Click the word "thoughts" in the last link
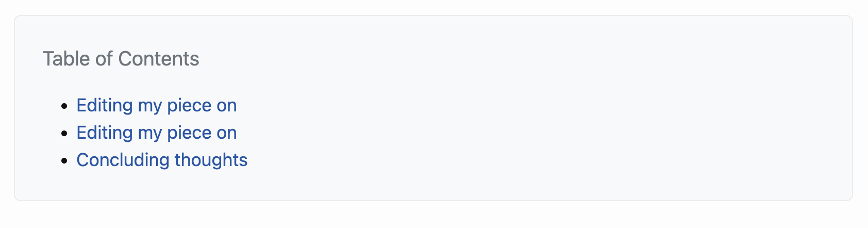Viewport: 868px width, 228px height. pyautogui.click(x=211, y=160)
